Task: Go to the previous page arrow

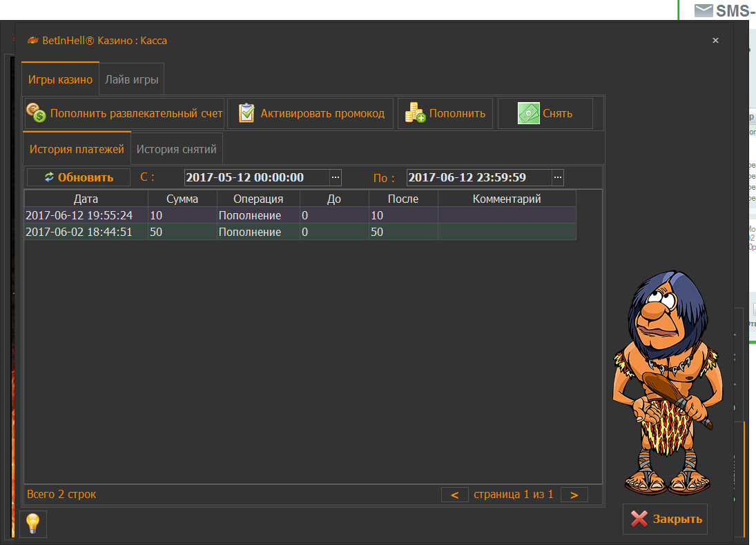Action: 455,495
